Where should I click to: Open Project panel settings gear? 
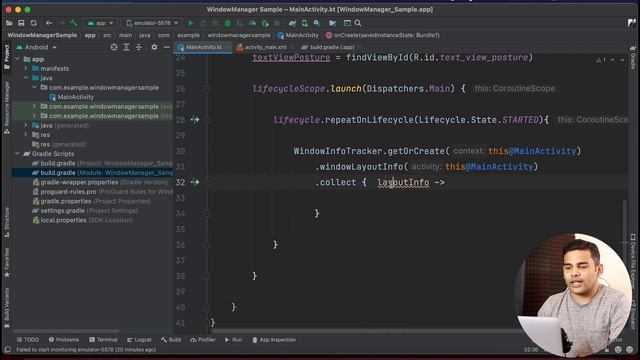click(154, 47)
